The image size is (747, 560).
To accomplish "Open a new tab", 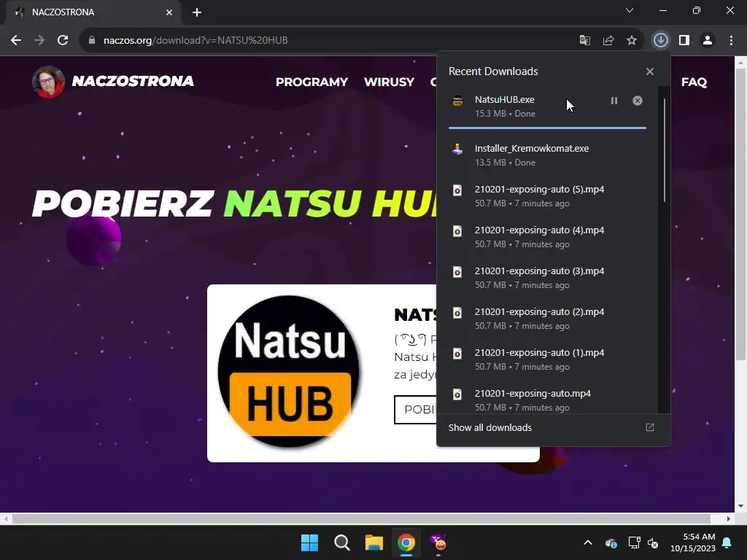I will 197,12.
